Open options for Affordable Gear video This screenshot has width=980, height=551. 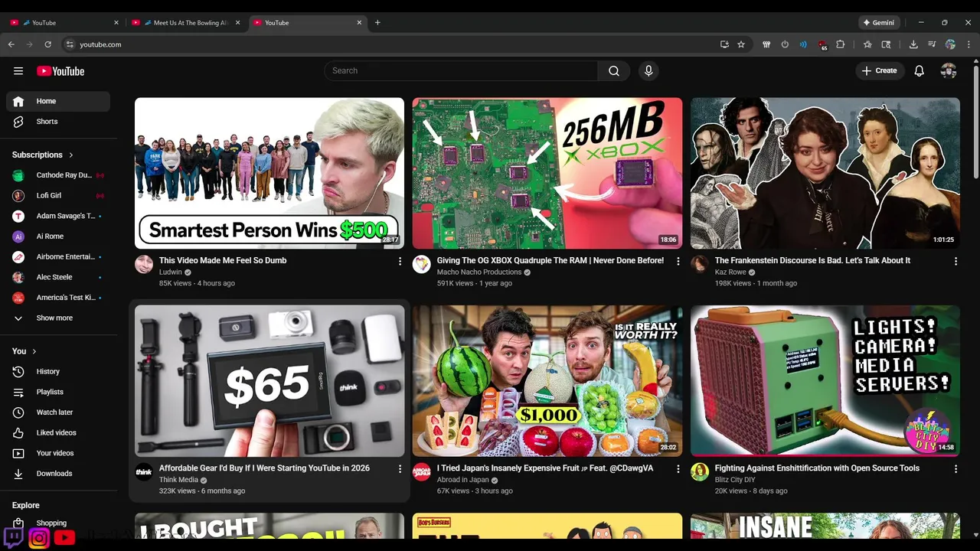(x=400, y=468)
